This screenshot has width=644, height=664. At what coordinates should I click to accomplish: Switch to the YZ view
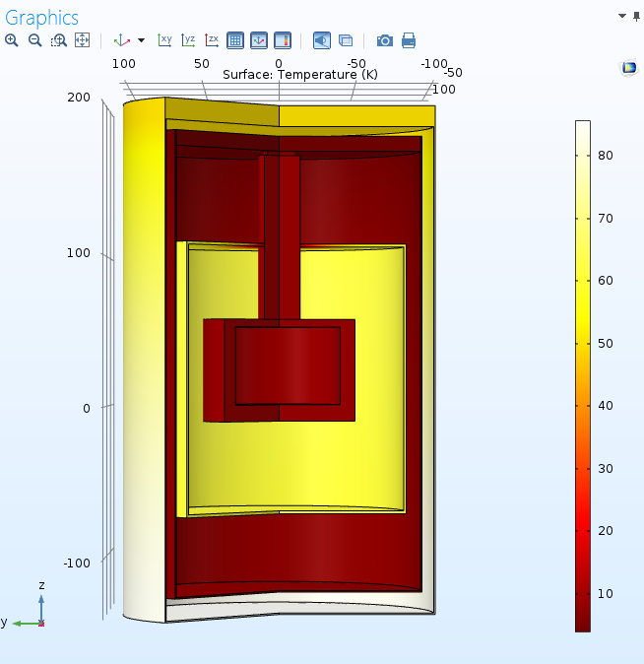[188, 40]
